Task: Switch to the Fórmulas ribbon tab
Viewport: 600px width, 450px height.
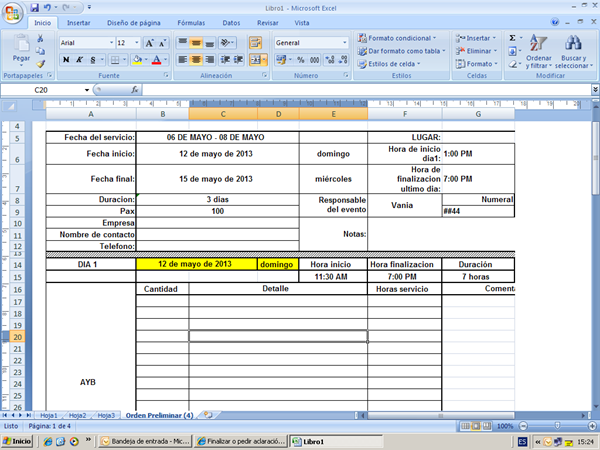Action: tap(190, 22)
